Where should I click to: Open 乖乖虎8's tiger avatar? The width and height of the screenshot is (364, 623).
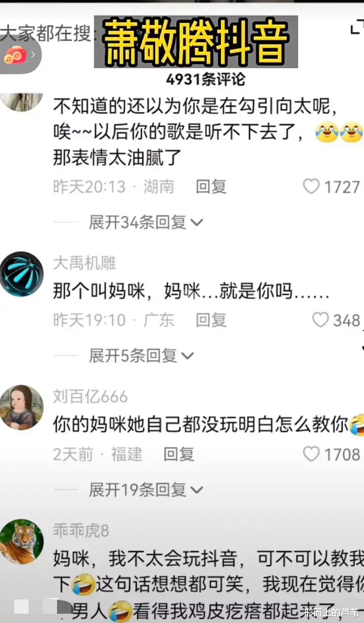(21, 541)
